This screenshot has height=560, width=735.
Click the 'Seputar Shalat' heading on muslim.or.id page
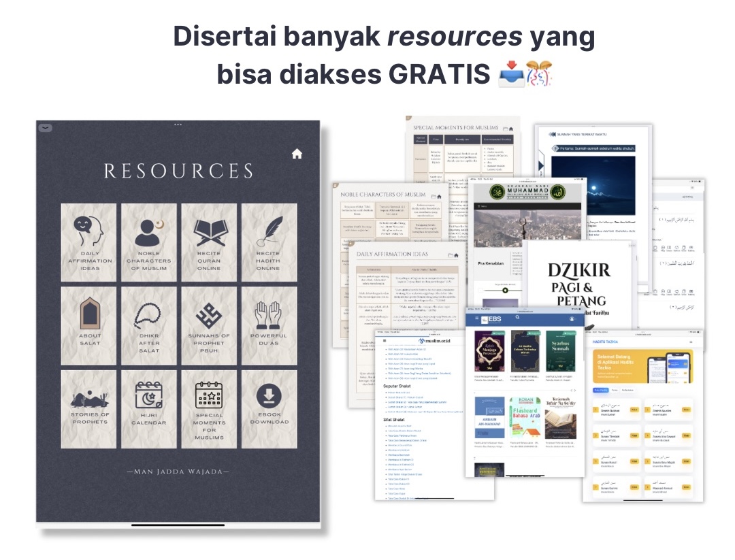(x=397, y=386)
